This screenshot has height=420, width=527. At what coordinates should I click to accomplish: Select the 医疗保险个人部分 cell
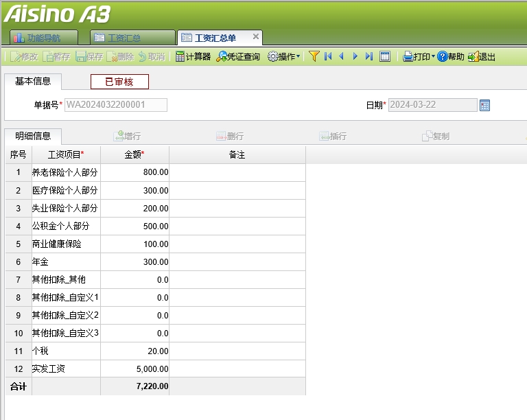click(66, 191)
